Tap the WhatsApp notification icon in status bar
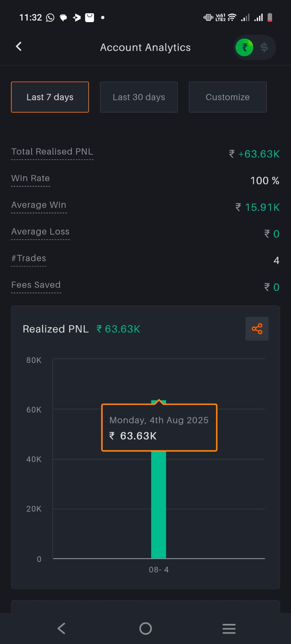Image resolution: width=291 pixels, height=644 pixels. (x=50, y=17)
